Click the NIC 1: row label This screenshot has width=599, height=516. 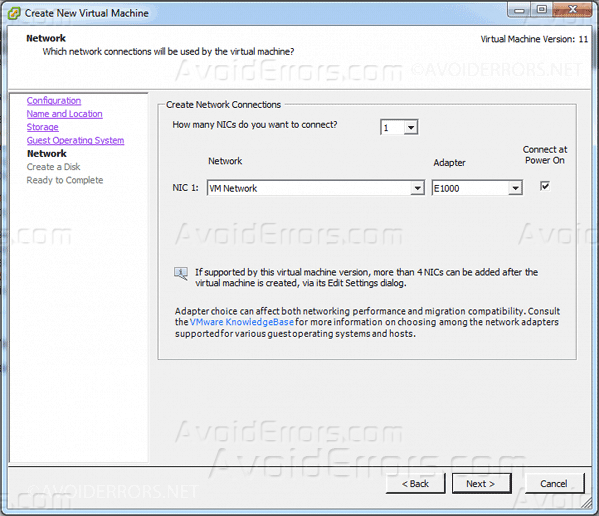(x=186, y=188)
